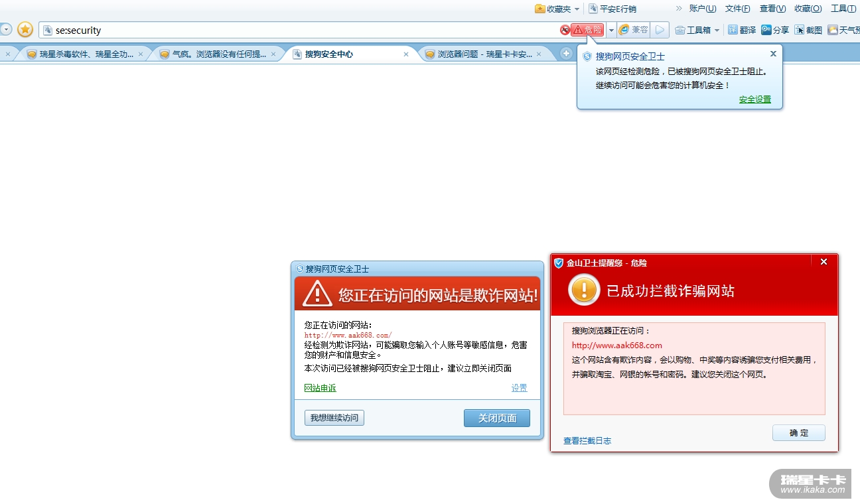Click the ad-block icon in address bar
This screenshot has height=504, width=860.
(565, 30)
